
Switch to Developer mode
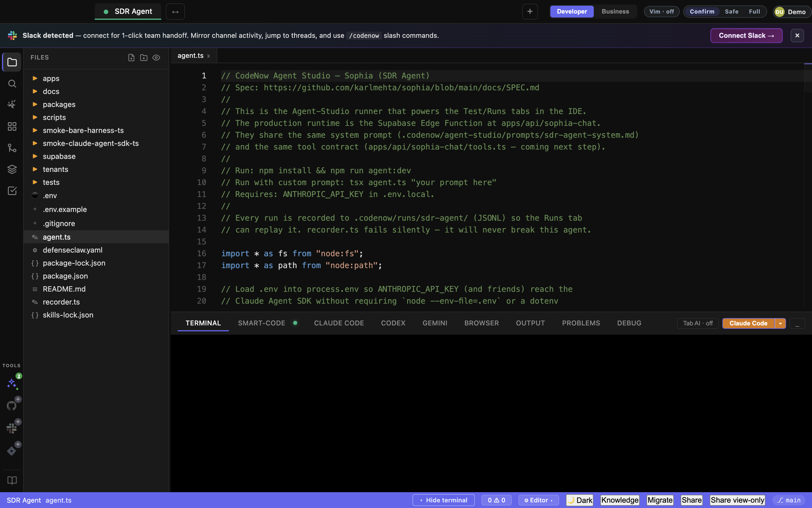572,11
